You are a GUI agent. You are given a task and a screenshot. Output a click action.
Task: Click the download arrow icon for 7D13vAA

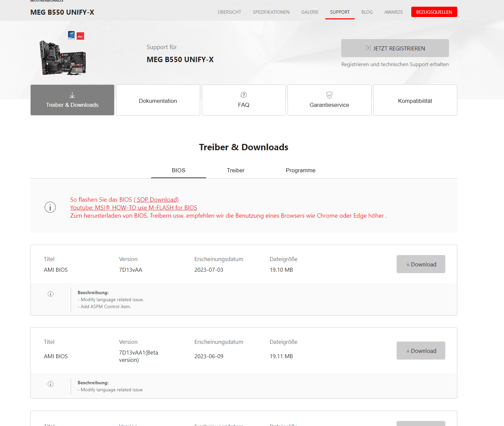(x=408, y=264)
